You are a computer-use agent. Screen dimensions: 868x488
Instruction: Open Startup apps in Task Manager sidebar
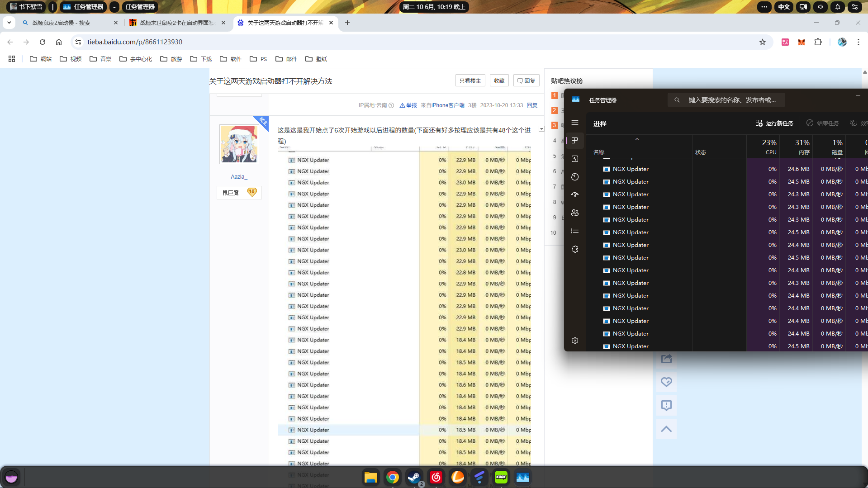[x=575, y=195]
